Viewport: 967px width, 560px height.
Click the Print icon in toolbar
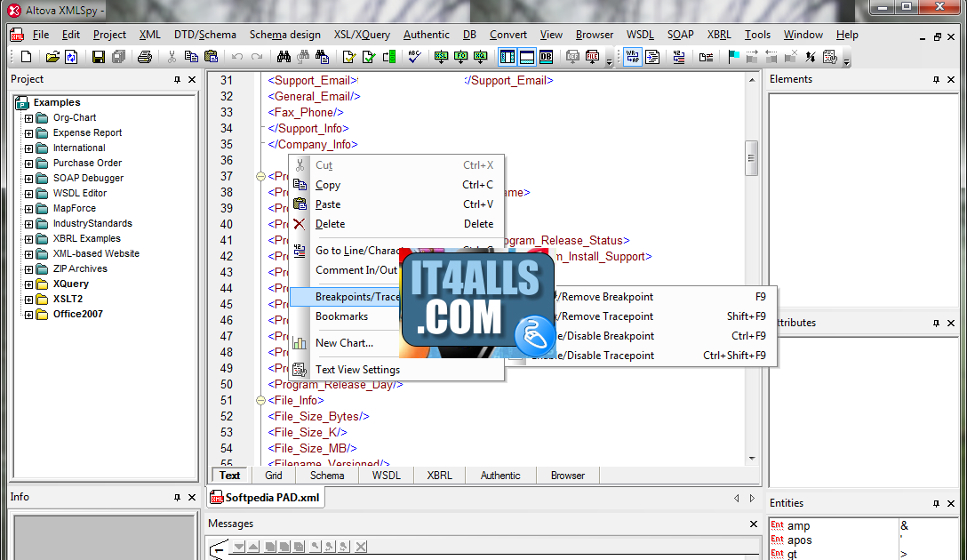coord(144,57)
